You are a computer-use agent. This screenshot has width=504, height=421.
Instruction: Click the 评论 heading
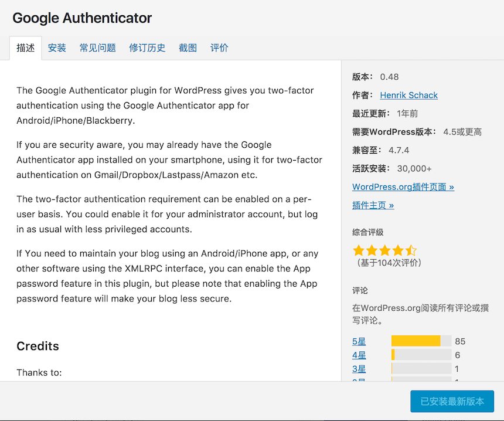coord(360,290)
